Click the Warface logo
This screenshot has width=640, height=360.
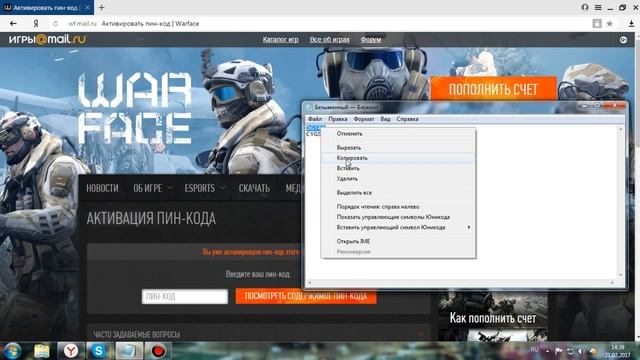tap(135, 108)
